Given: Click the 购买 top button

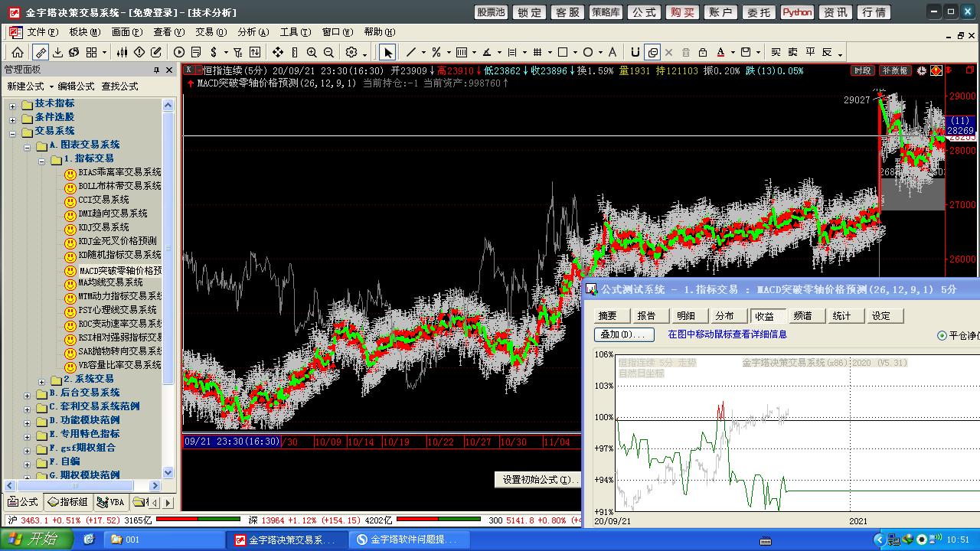Looking at the screenshot, I should (x=682, y=12).
